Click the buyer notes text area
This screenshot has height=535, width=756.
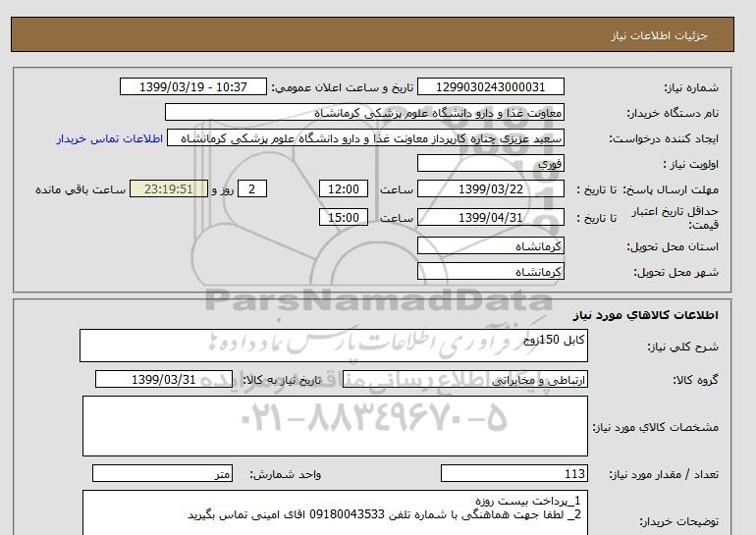click(335, 512)
